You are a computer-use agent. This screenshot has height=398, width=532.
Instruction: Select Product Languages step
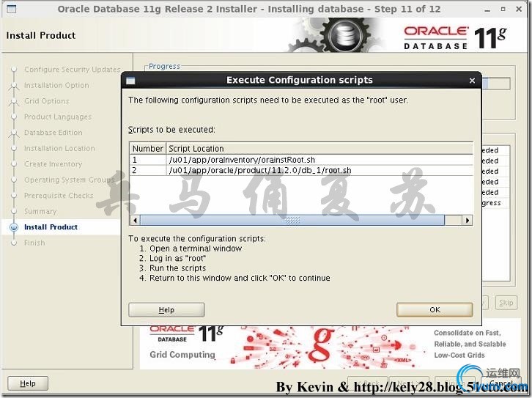pyautogui.click(x=58, y=117)
